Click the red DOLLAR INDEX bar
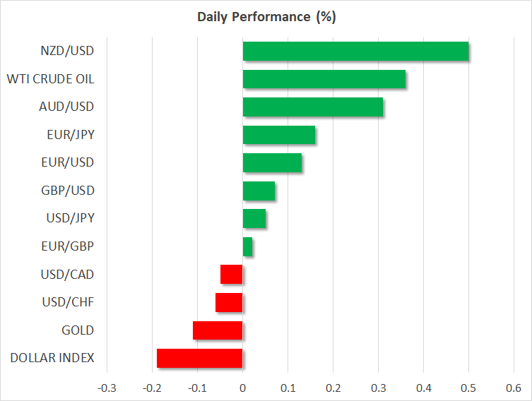Screen dimensions: 532x401 tap(199, 358)
